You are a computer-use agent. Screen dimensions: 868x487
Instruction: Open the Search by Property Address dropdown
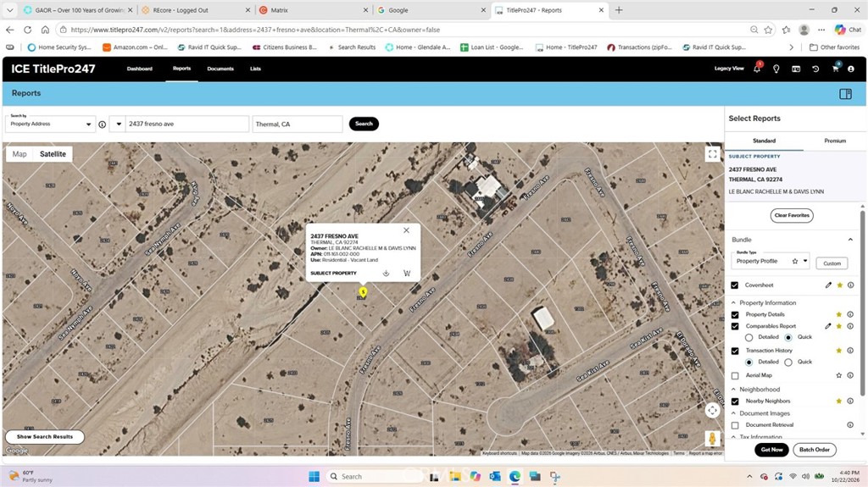(x=50, y=124)
